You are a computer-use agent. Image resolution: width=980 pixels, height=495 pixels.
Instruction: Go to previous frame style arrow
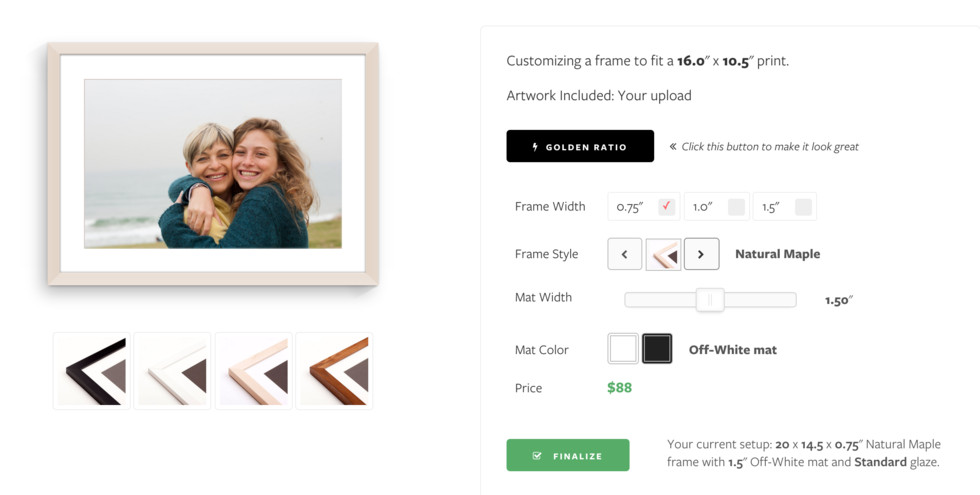point(625,254)
